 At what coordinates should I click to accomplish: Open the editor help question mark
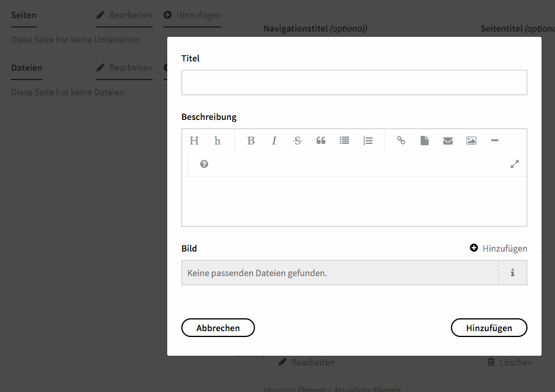pyautogui.click(x=204, y=164)
